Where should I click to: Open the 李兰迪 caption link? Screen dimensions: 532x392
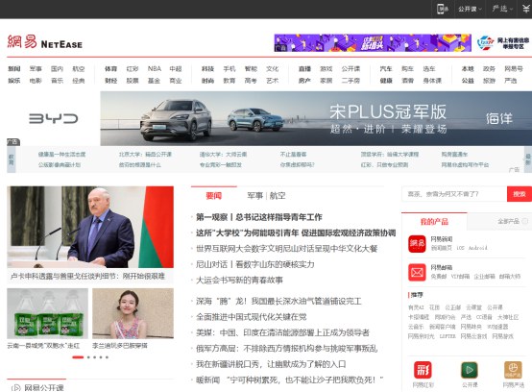[120, 346]
